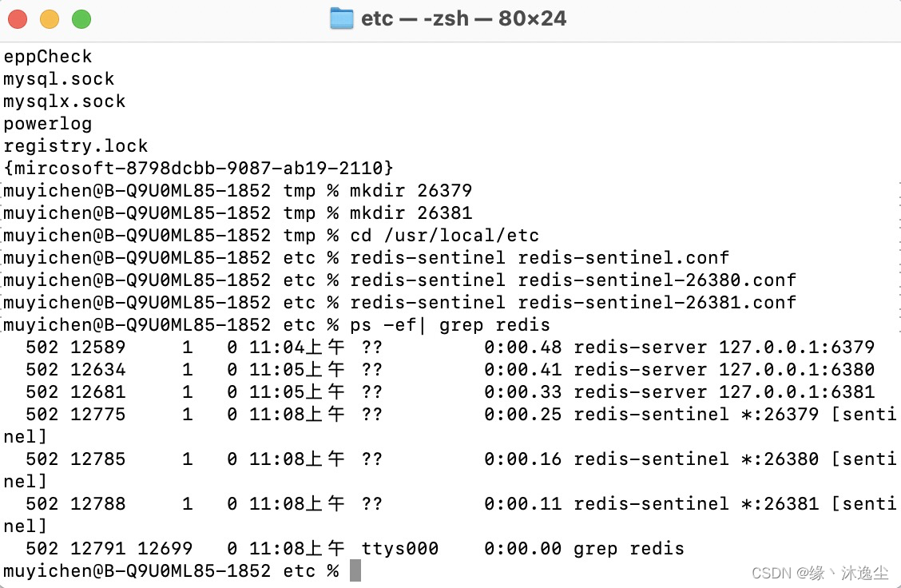Click the title text 'etc — -zsh — 80×24'
Viewport: 901px width, 588px height.
click(x=463, y=18)
